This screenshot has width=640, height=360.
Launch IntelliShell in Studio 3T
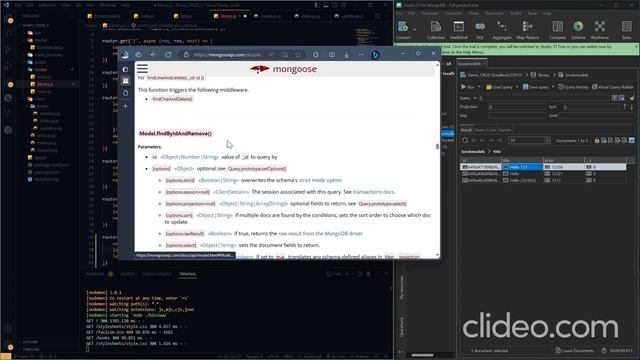tap(458, 30)
